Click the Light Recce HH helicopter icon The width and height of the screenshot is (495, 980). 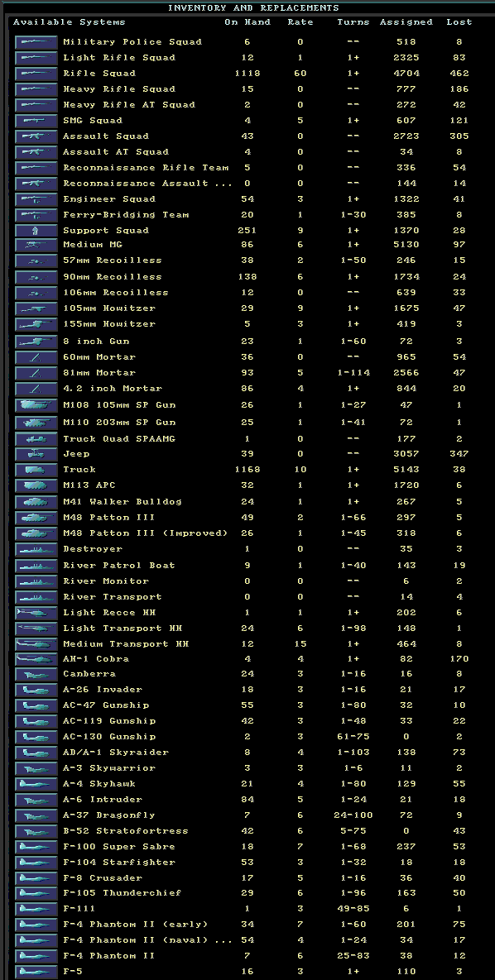[x=36, y=613]
